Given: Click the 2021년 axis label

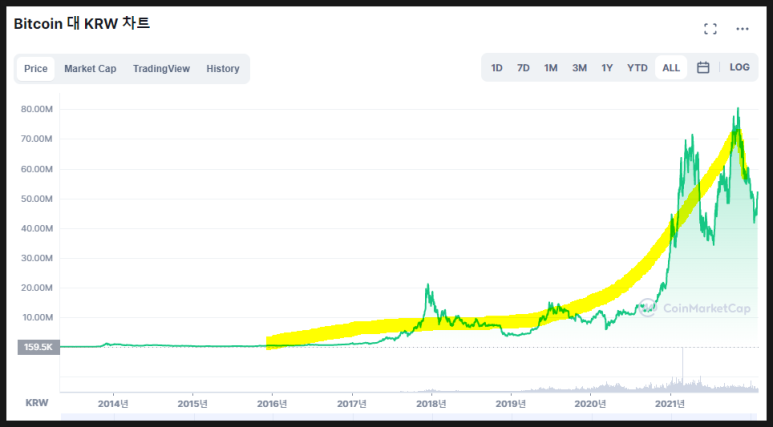Looking at the screenshot, I should pyautogui.click(x=670, y=404).
